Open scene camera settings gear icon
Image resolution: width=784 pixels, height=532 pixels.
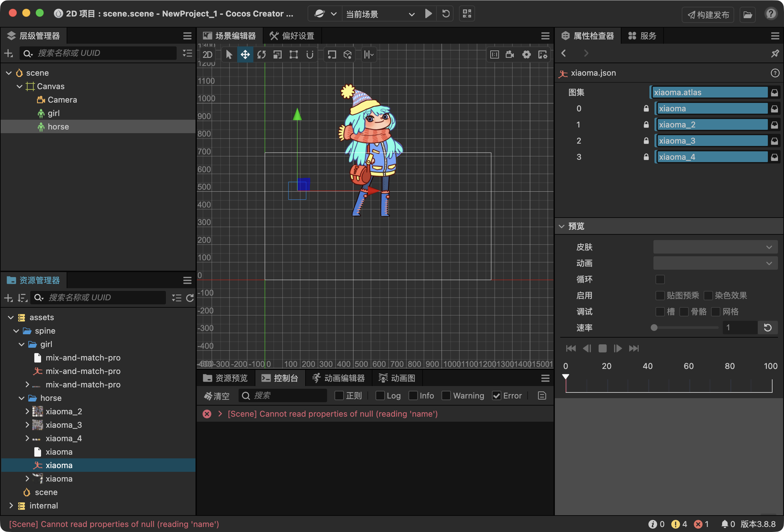[x=526, y=54]
